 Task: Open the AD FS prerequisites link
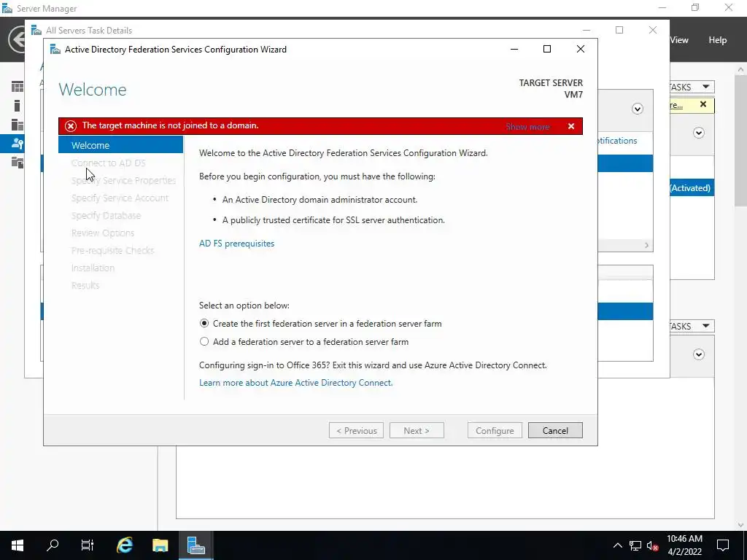tap(237, 244)
